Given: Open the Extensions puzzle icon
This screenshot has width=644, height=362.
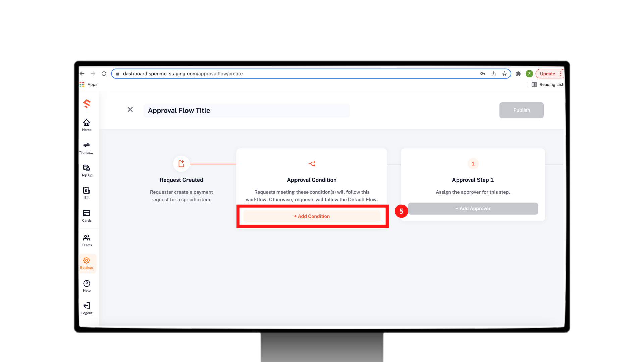Looking at the screenshot, I should [x=518, y=74].
